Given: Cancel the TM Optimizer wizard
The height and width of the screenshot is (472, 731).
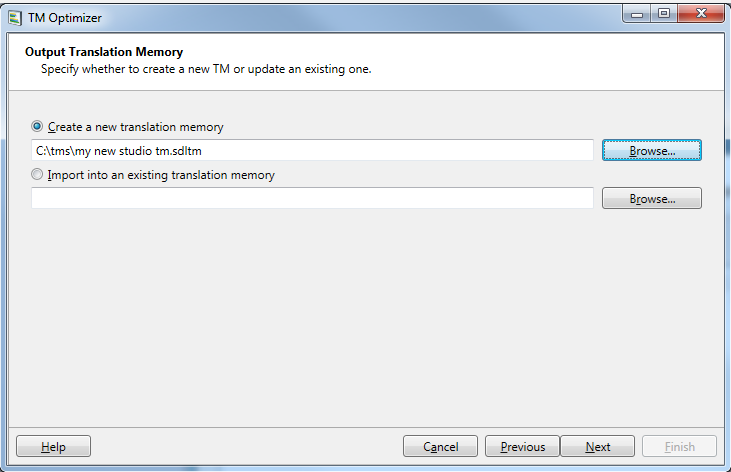Looking at the screenshot, I should (441, 446).
